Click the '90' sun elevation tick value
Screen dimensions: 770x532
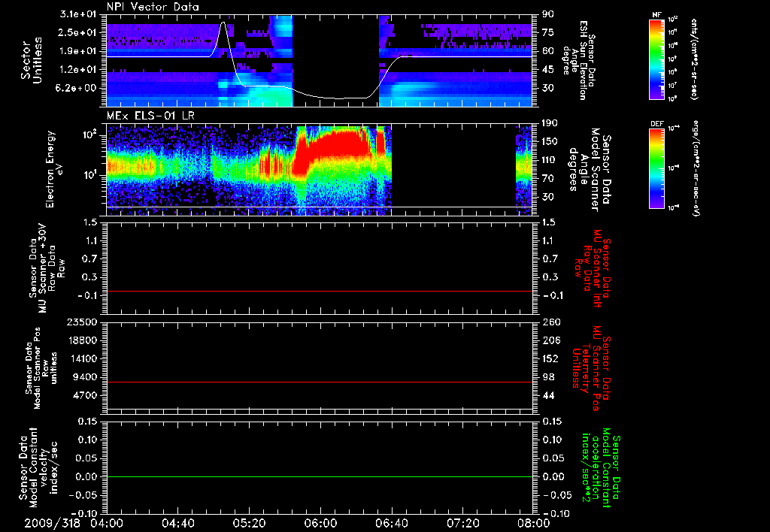547,14
